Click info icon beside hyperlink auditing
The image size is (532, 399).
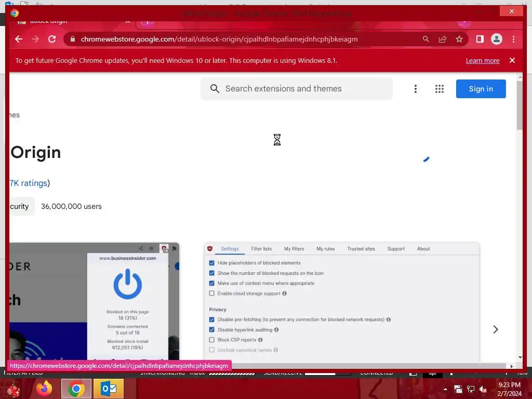pos(276,330)
